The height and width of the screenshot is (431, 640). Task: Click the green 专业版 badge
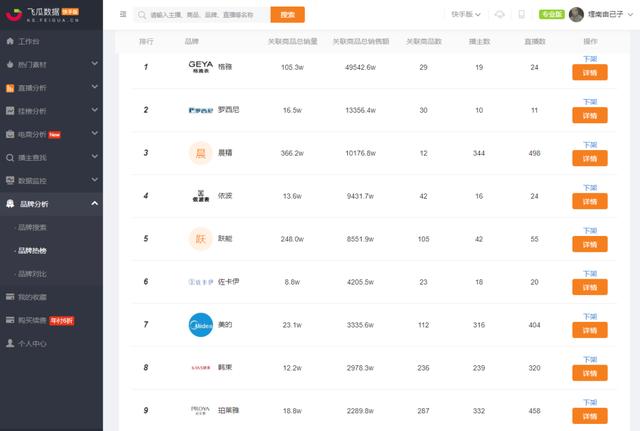551,14
